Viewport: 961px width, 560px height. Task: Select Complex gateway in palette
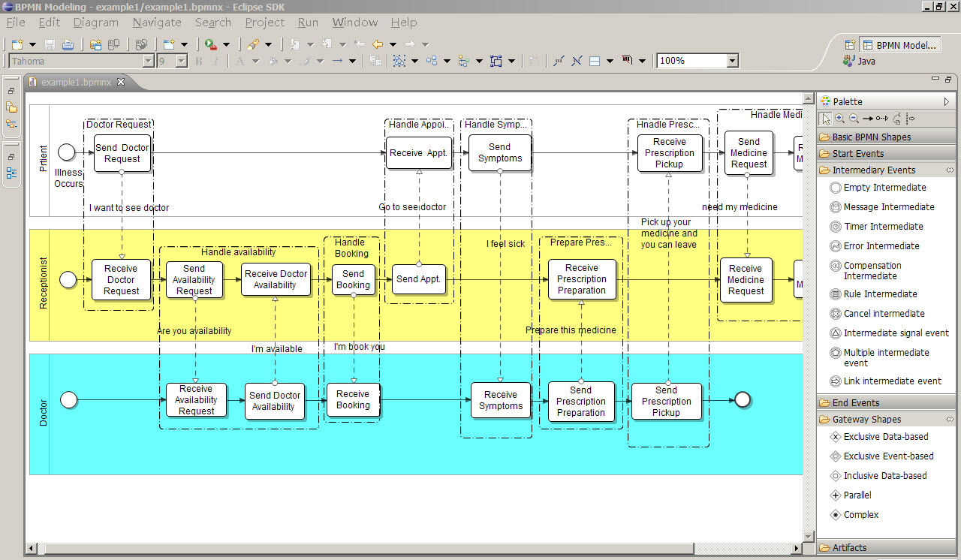[853, 515]
